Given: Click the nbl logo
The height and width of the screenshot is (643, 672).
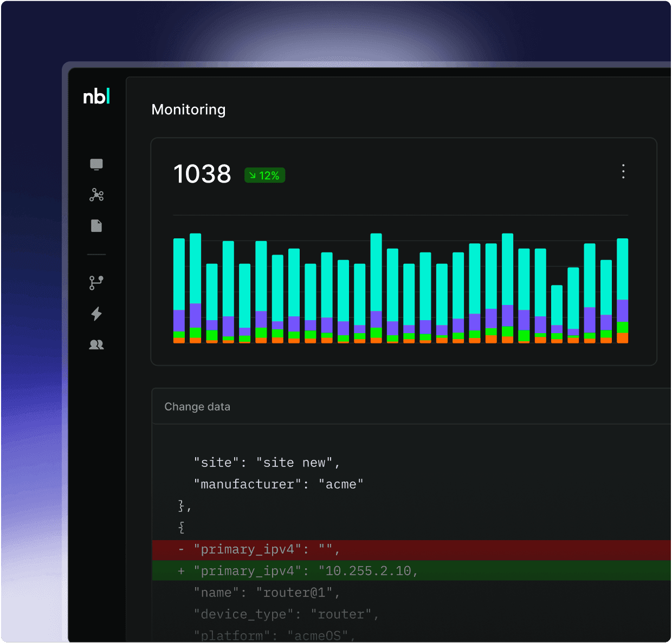Looking at the screenshot, I should (x=97, y=96).
